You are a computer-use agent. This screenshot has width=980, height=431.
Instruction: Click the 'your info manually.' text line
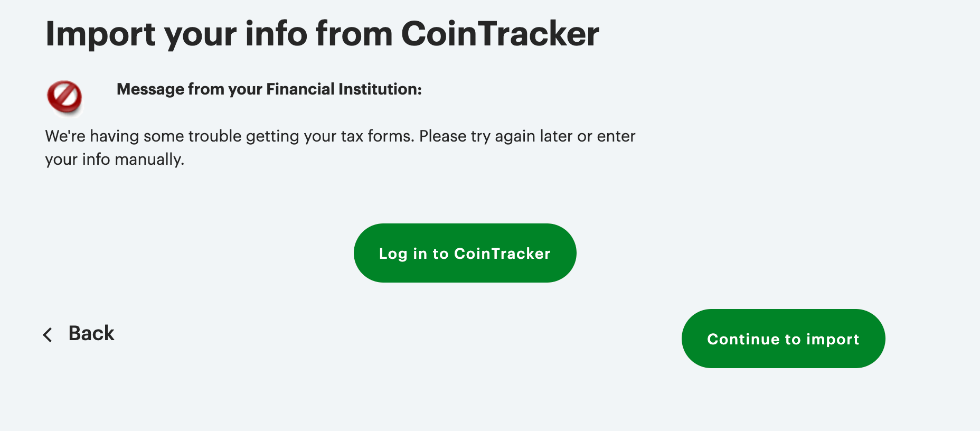tap(115, 160)
